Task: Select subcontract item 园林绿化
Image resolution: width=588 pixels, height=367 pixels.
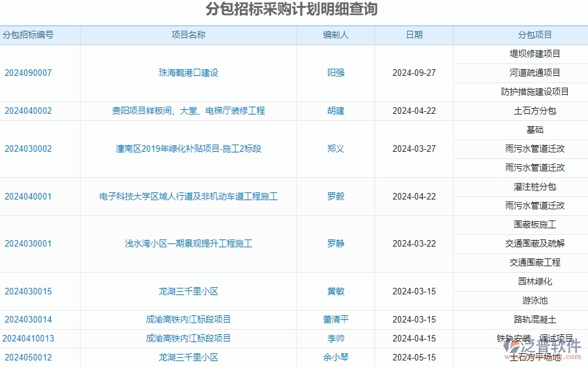Action: (534, 281)
